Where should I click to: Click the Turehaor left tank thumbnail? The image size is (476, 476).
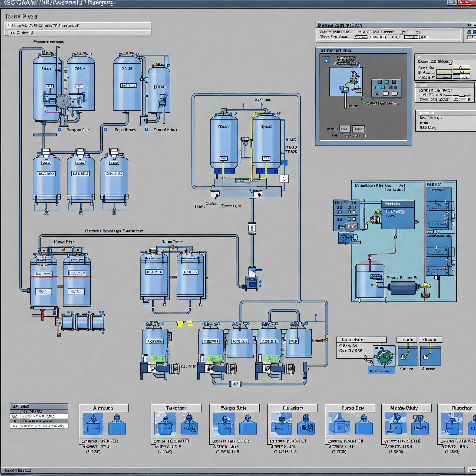click(165, 424)
